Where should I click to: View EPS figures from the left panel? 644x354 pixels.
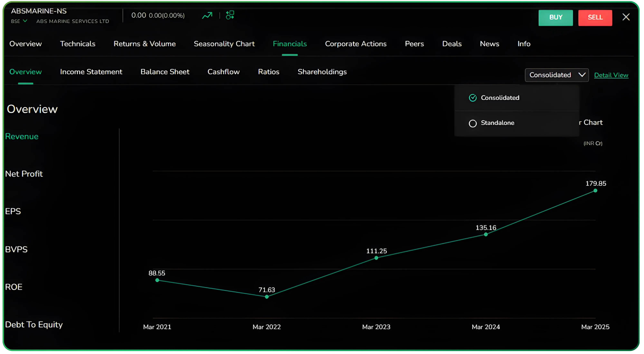(13, 211)
